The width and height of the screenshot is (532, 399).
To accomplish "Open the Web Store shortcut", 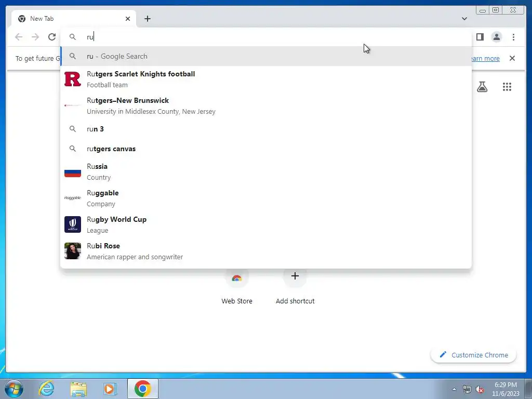I will point(237,287).
